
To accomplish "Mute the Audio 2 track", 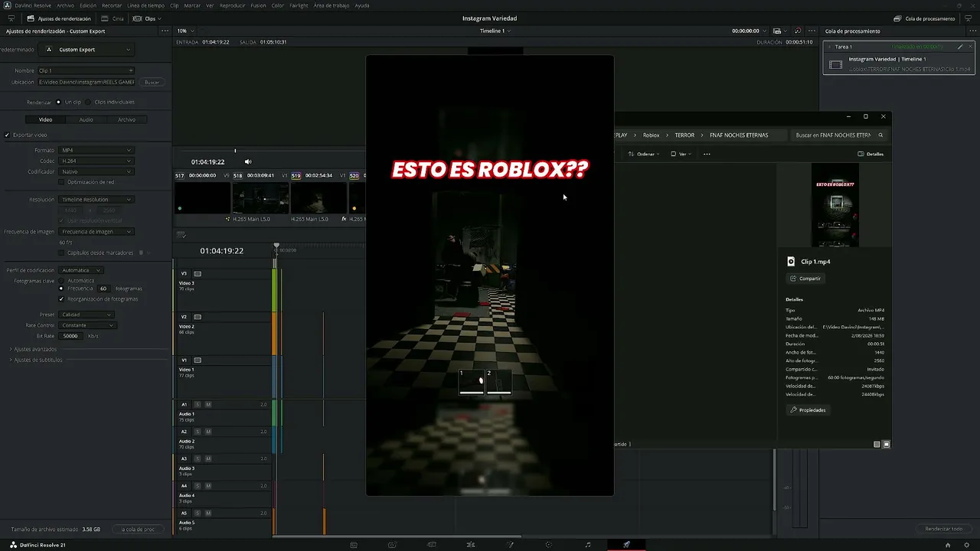I will 207,432.
